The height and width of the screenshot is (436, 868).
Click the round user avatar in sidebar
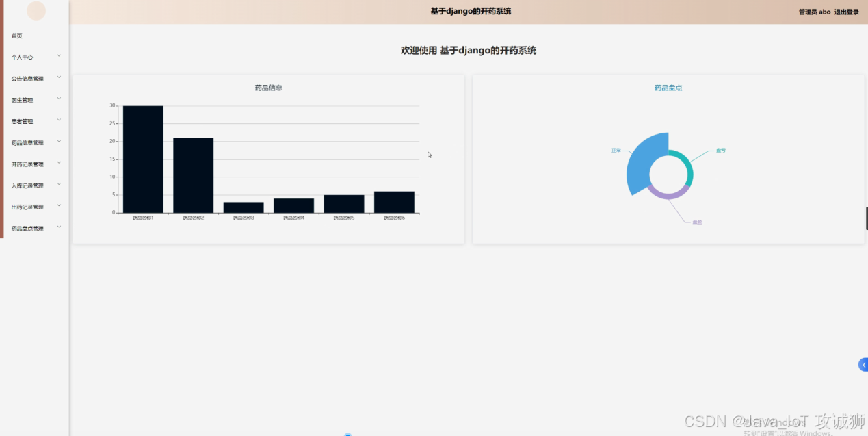click(x=36, y=11)
